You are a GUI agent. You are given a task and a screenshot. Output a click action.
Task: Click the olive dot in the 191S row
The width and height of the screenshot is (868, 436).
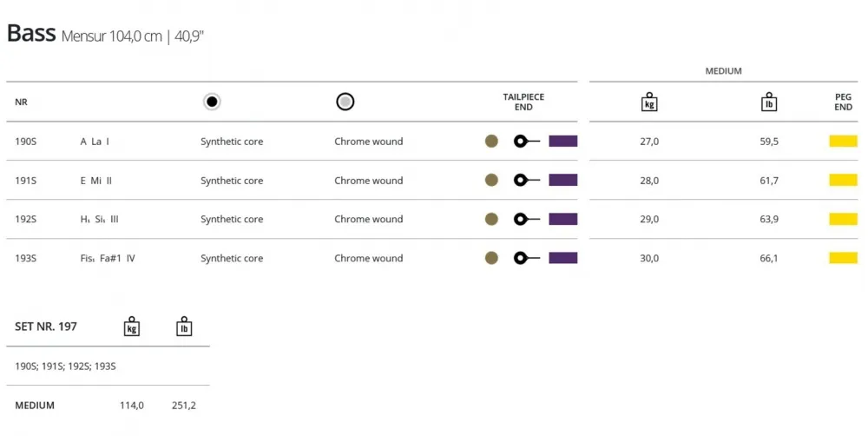click(491, 180)
